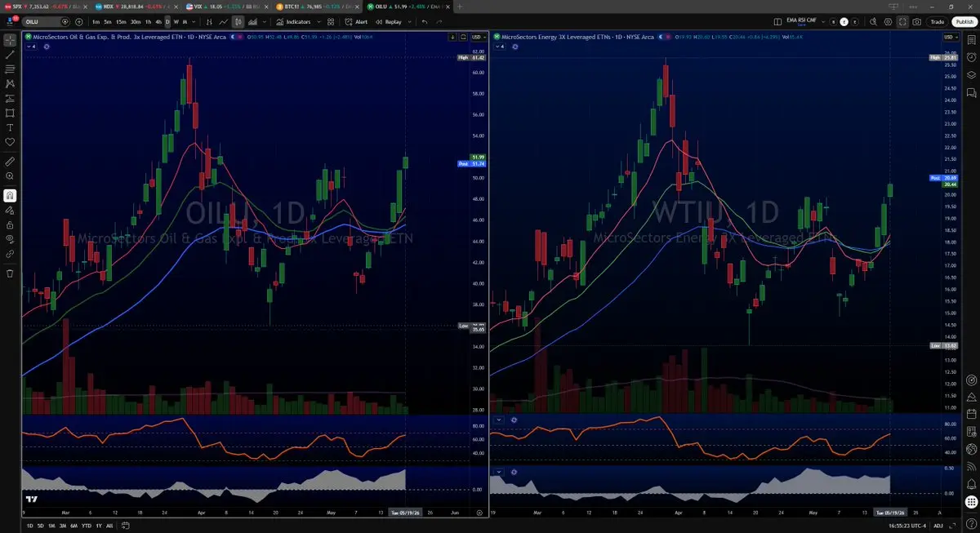Toggle fullscreen mode
The image size is (980, 533).
click(x=902, y=22)
